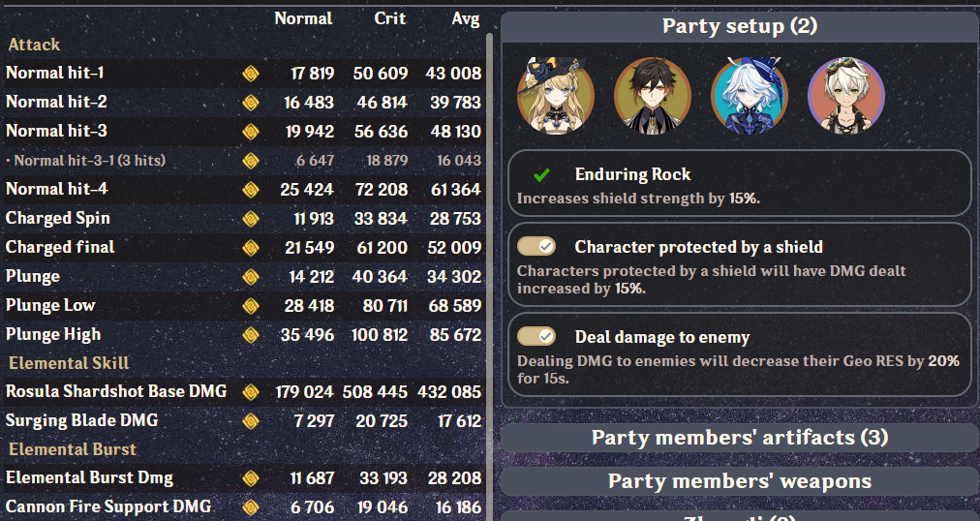Screen dimensions: 980x521
Task: Click the Geo icon next to Surging Blade DMG
Action: 250,420
